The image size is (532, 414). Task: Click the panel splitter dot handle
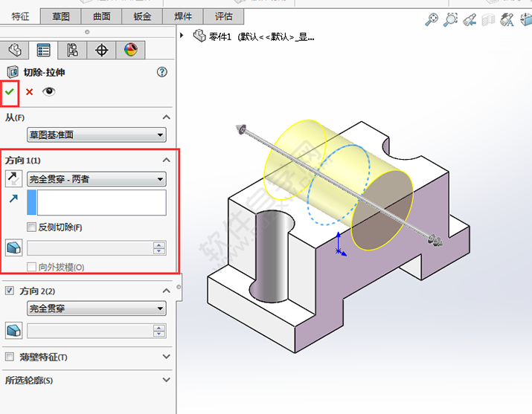[x=87, y=32]
